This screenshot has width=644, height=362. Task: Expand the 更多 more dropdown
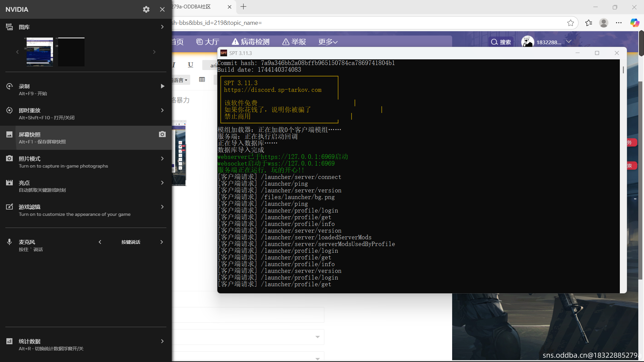[x=328, y=42]
